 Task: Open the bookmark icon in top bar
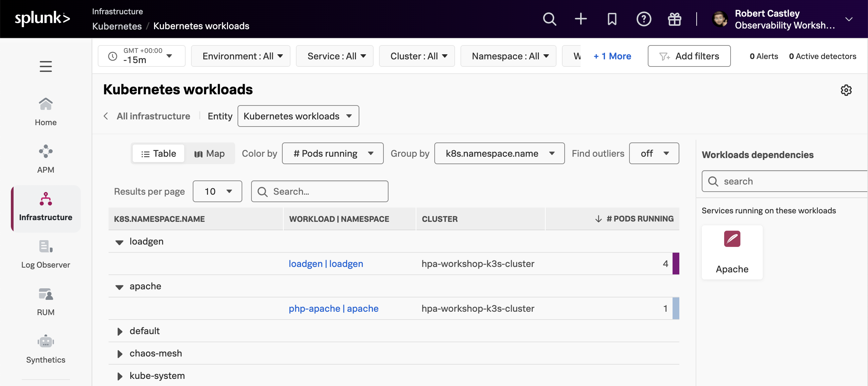coord(612,19)
